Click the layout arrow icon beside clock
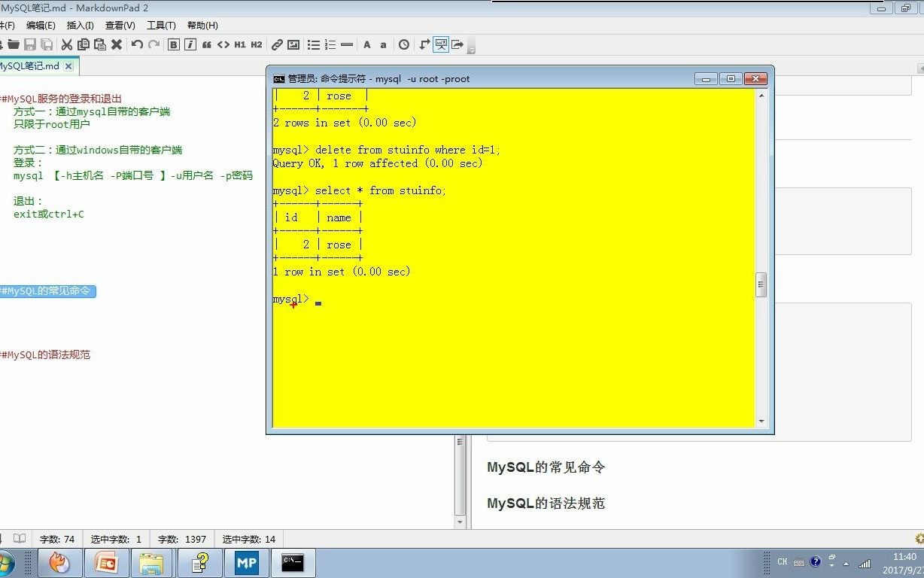 [x=424, y=44]
